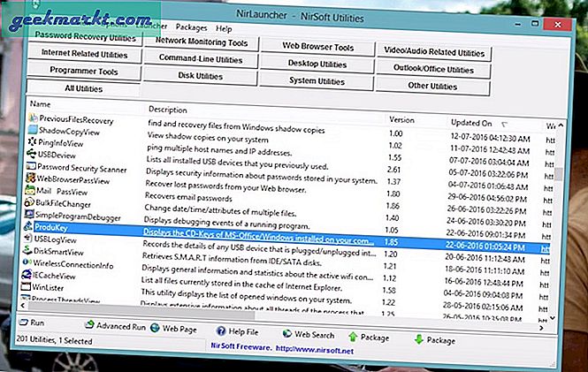588x372 pixels.
Task: Click the Password Security Scanner icon
Action: click(x=31, y=165)
